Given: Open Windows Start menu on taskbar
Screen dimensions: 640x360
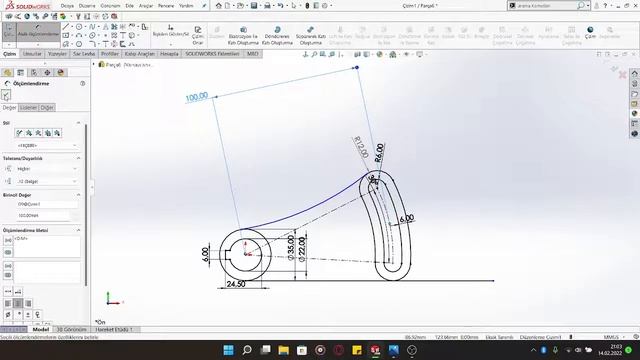Looking at the screenshot, I should pos(229,350).
